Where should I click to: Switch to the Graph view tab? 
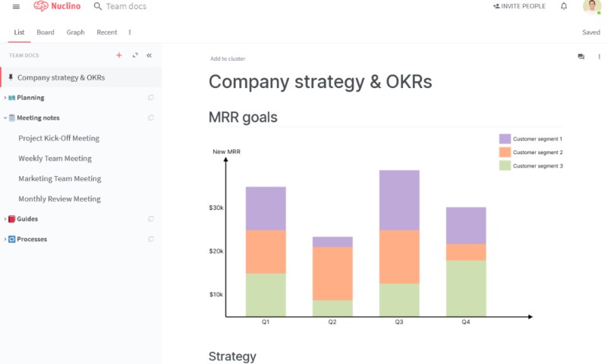(x=75, y=33)
